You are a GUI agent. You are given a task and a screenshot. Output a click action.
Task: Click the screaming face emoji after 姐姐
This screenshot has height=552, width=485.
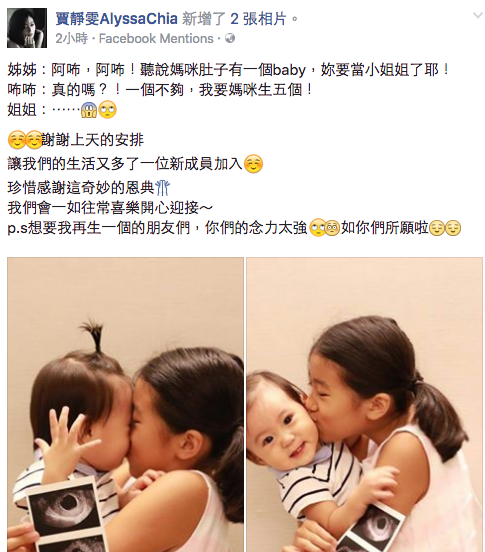tap(89, 111)
